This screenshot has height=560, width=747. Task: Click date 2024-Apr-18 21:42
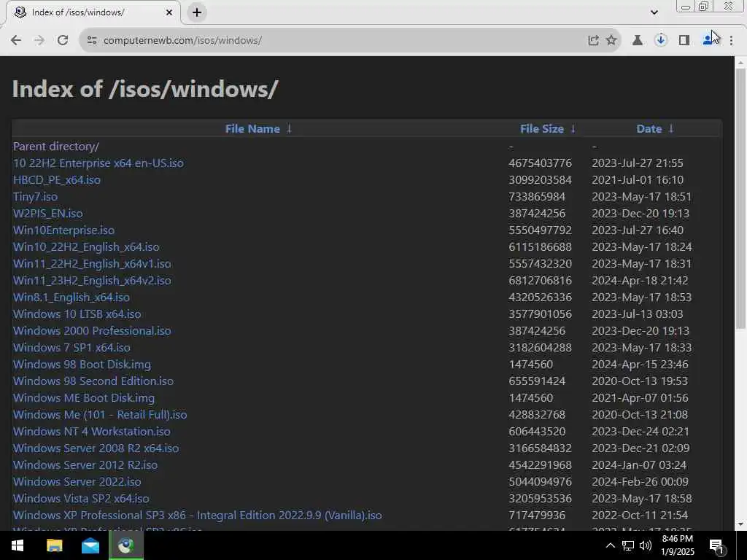(x=640, y=281)
